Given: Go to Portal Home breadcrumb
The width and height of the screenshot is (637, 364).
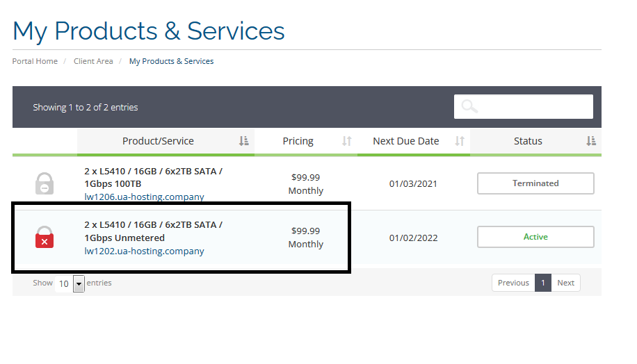Looking at the screenshot, I should tap(35, 61).
